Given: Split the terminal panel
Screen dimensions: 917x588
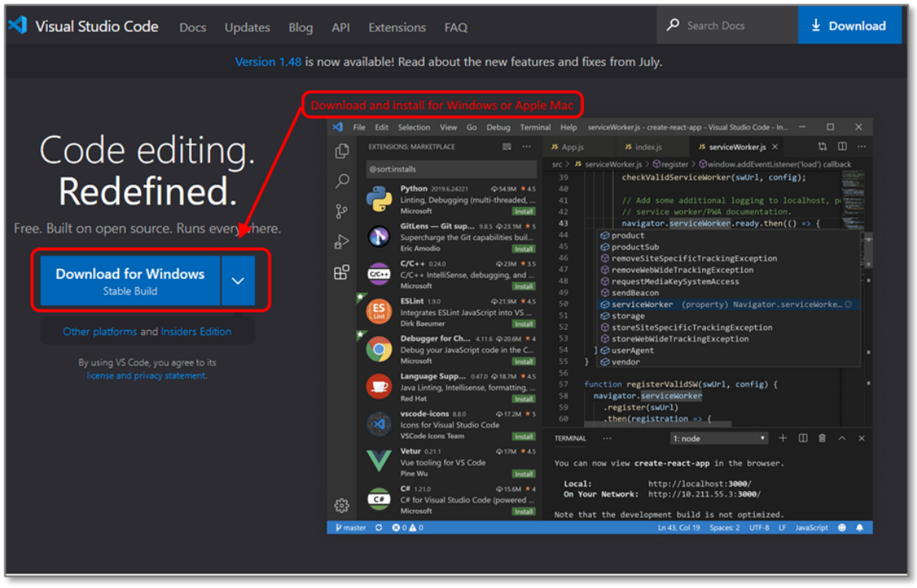Looking at the screenshot, I should pyautogui.click(x=803, y=438).
